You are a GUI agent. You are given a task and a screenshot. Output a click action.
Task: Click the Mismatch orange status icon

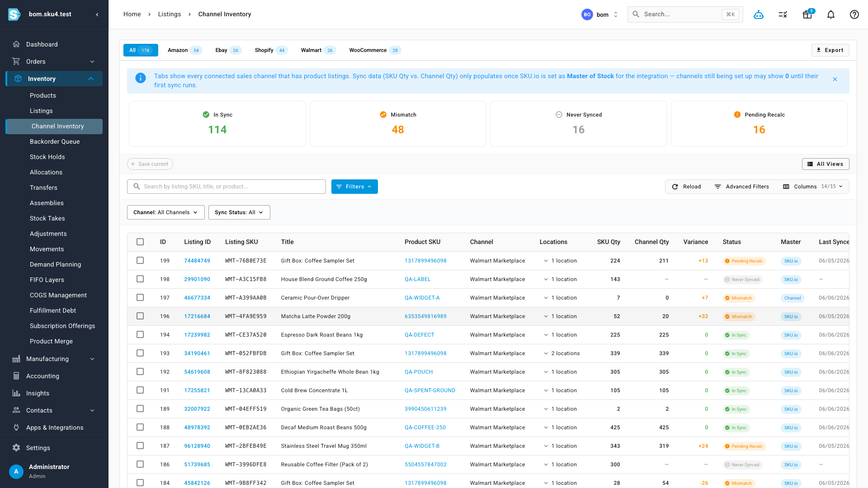(383, 115)
